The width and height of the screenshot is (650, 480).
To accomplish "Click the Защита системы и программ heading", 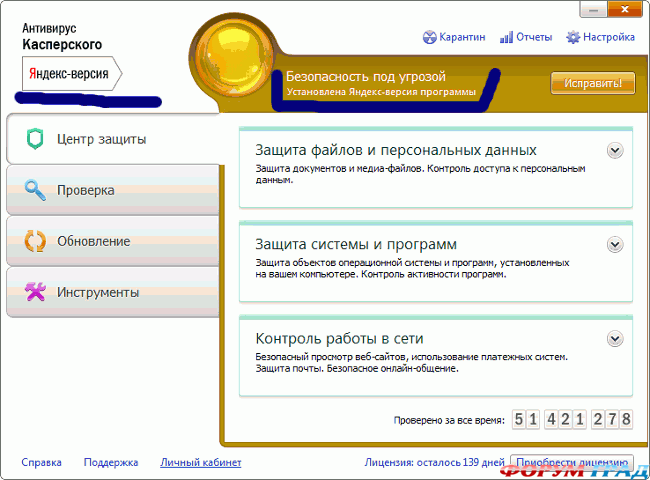I will pos(356,244).
